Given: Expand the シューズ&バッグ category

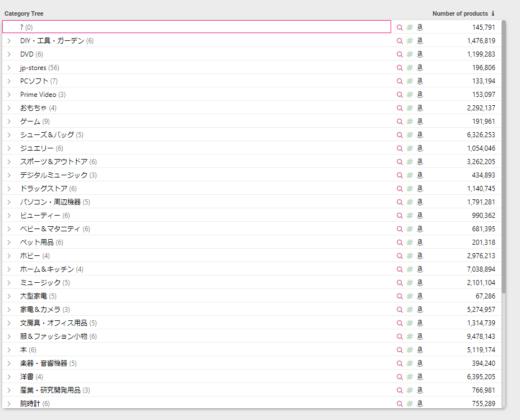Looking at the screenshot, I should (x=9, y=135).
